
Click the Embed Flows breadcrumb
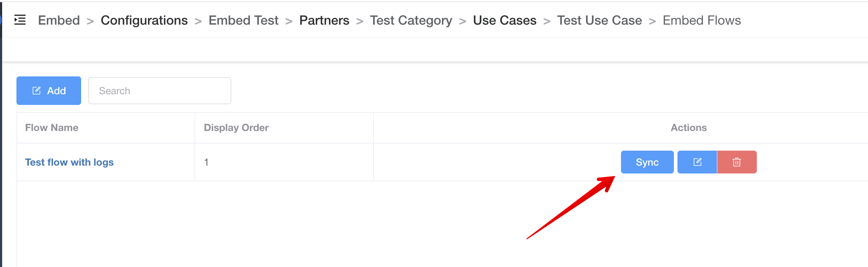pos(702,20)
